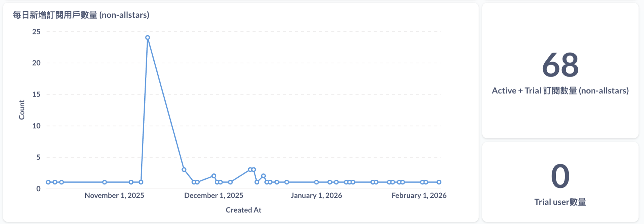Click the last data point on the line
This screenshot has height=224, width=644.
[x=439, y=182]
